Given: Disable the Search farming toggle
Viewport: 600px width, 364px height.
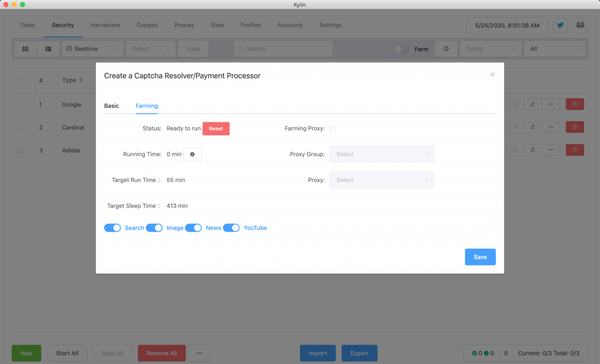Looking at the screenshot, I should [112, 228].
